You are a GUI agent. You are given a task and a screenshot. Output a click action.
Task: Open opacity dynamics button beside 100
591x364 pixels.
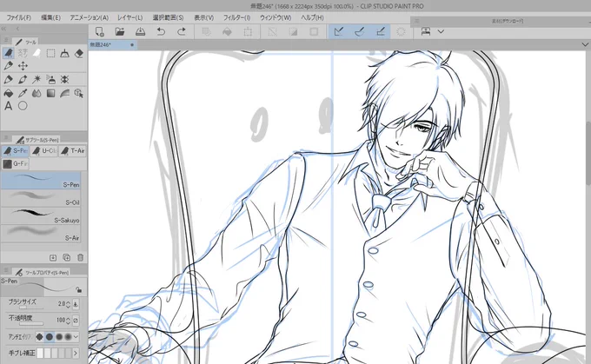click(76, 321)
